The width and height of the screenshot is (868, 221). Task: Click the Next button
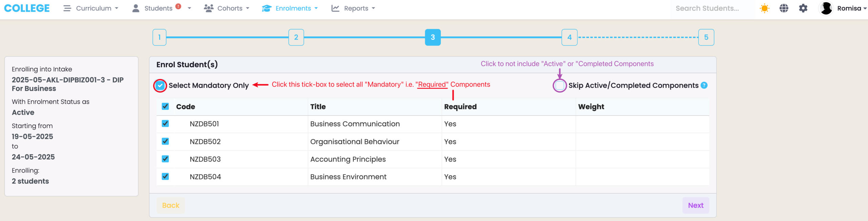point(695,205)
